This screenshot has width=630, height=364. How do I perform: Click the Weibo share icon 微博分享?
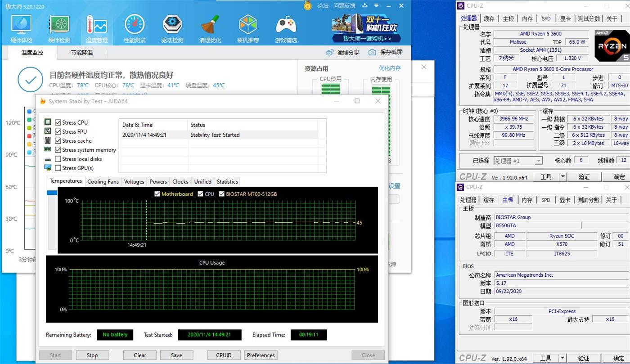pos(330,52)
